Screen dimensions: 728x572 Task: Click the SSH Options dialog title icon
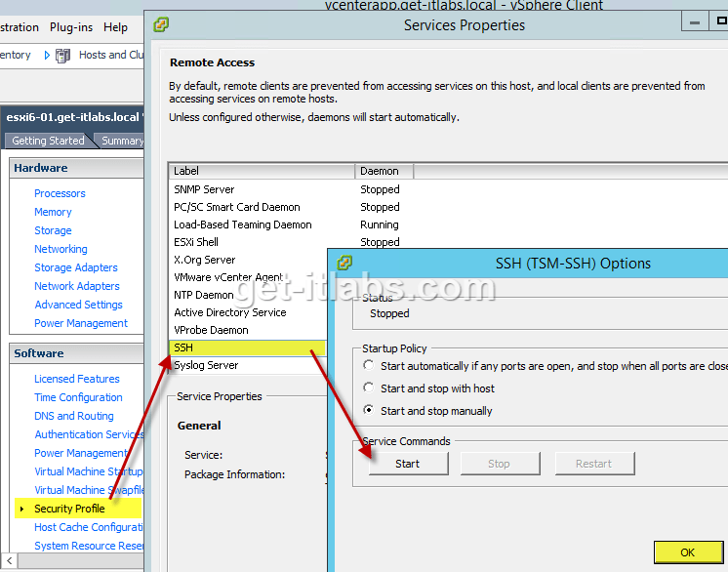344,263
